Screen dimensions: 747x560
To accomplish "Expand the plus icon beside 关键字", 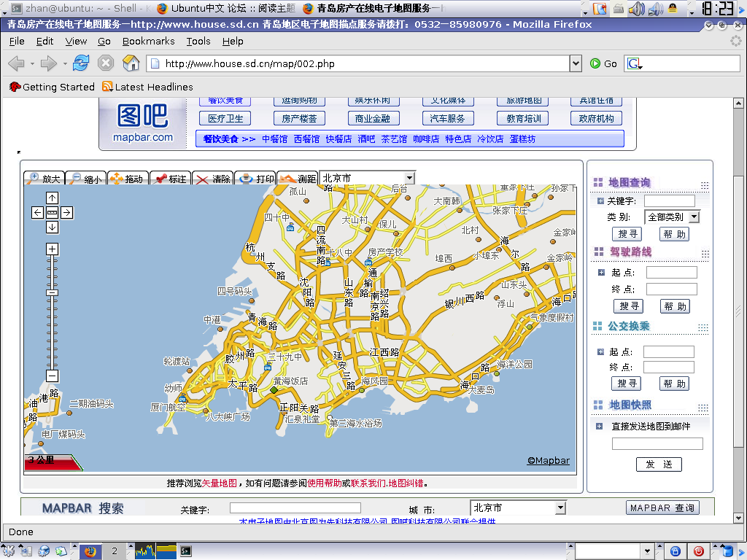I will coord(600,201).
